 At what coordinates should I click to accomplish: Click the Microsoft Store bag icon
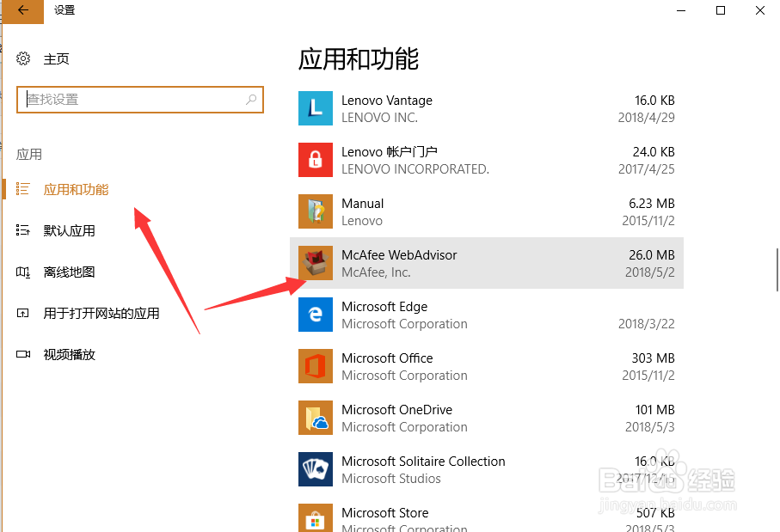(316, 517)
